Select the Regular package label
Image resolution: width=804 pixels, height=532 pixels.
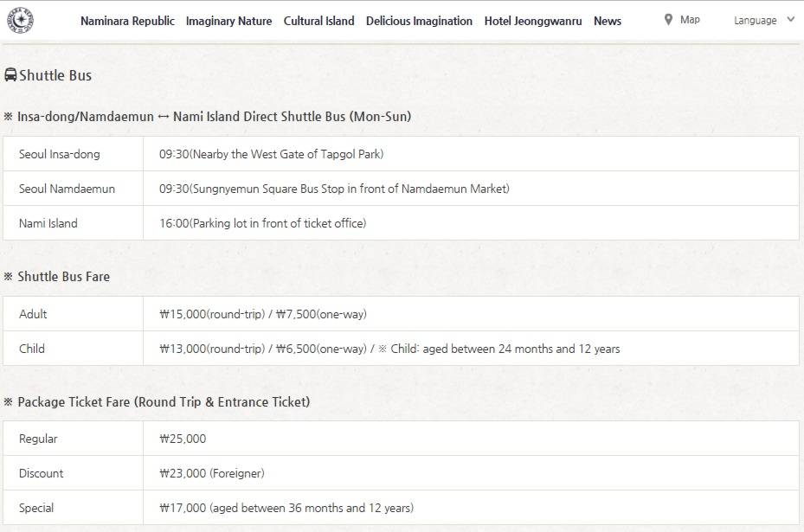point(38,439)
